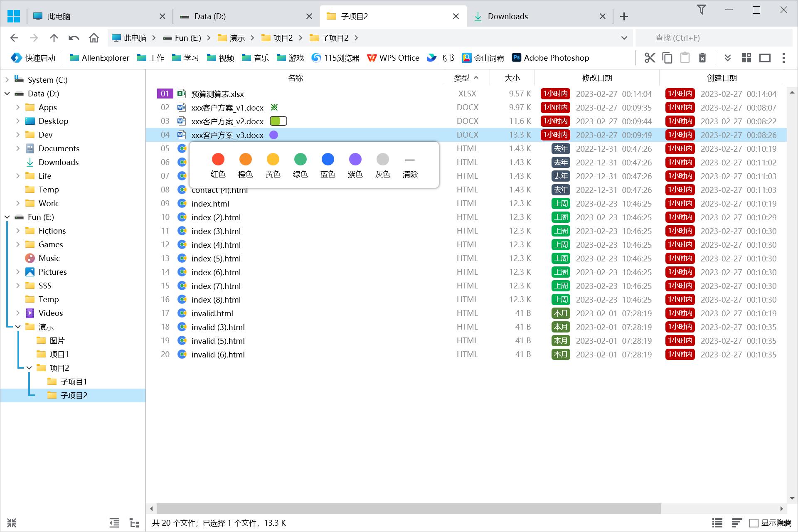Open the address bar history dropdown
Image resolution: width=798 pixels, height=532 pixels.
click(624, 38)
